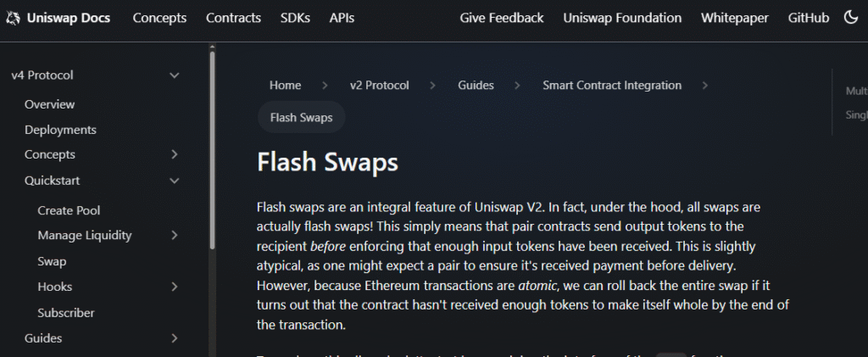This screenshot has width=868, height=357.
Task: Collapse the Quickstart sidebar section
Action: click(175, 181)
